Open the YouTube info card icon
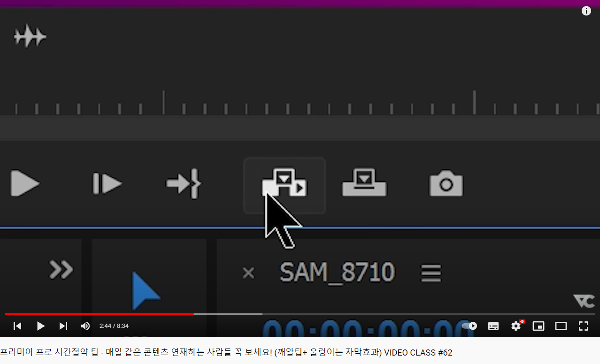The width and height of the screenshot is (600, 364). [586, 11]
